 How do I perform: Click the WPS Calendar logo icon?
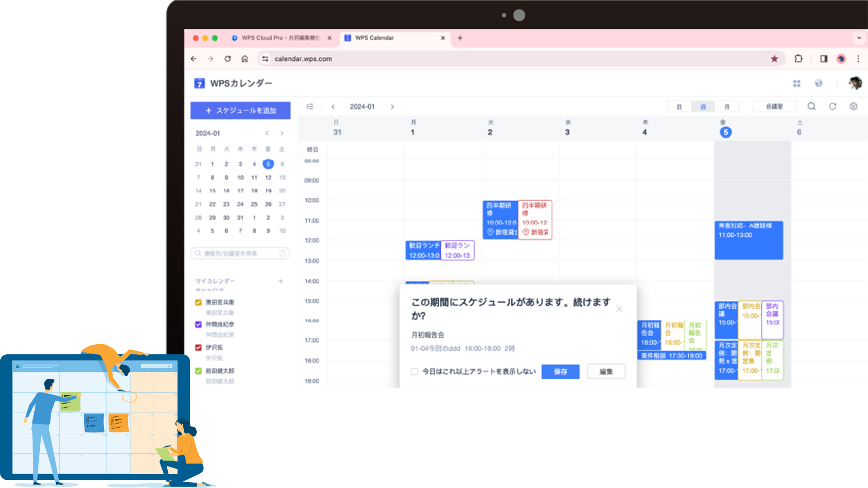199,84
